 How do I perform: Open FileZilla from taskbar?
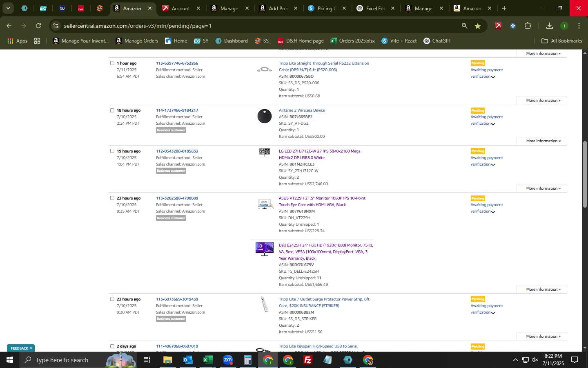pos(307,360)
